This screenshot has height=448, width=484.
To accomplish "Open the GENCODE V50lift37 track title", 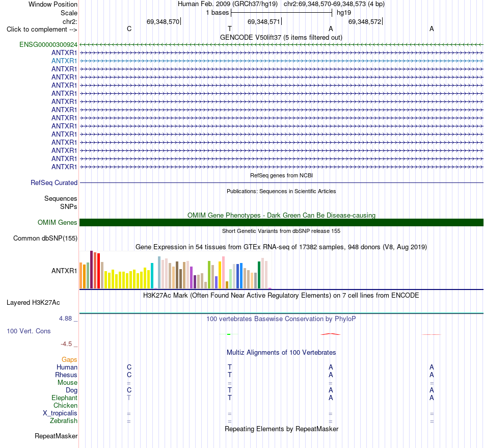I will pyautogui.click(x=281, y=37).
